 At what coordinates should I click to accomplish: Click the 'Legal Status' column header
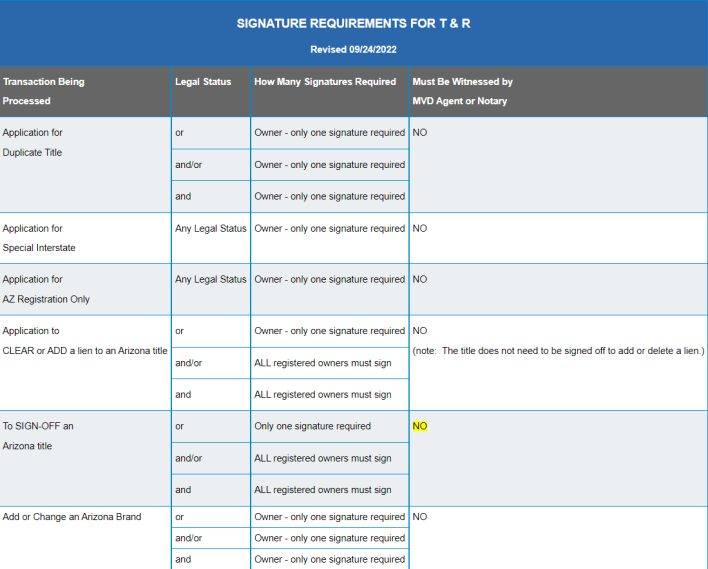point(211,92)
